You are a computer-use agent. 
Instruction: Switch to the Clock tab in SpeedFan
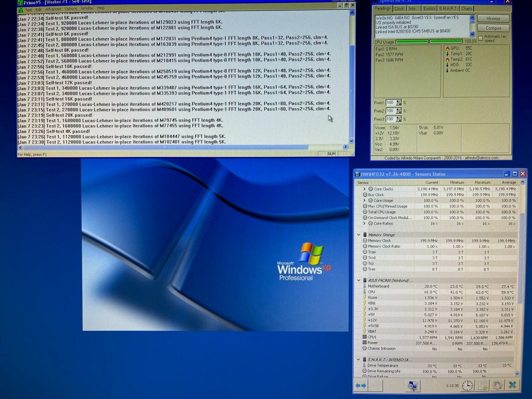pyautogui.click(x=399, y=8)
